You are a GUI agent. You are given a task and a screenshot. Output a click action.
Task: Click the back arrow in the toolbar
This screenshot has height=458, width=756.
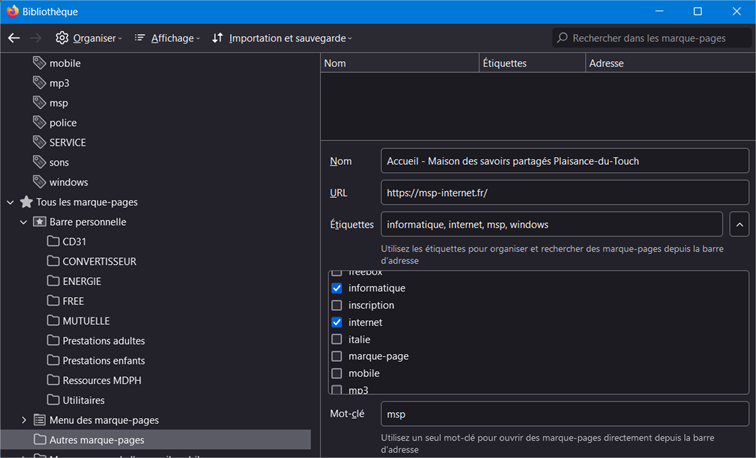(14, 38)
